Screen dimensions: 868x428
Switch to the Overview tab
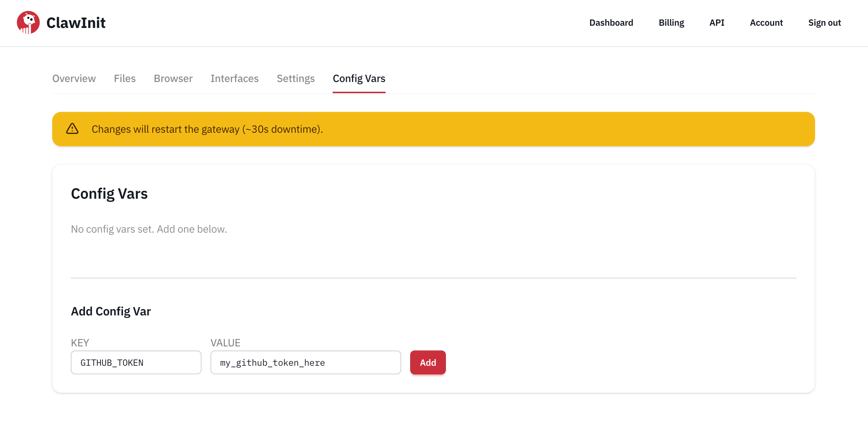[74, 78]
